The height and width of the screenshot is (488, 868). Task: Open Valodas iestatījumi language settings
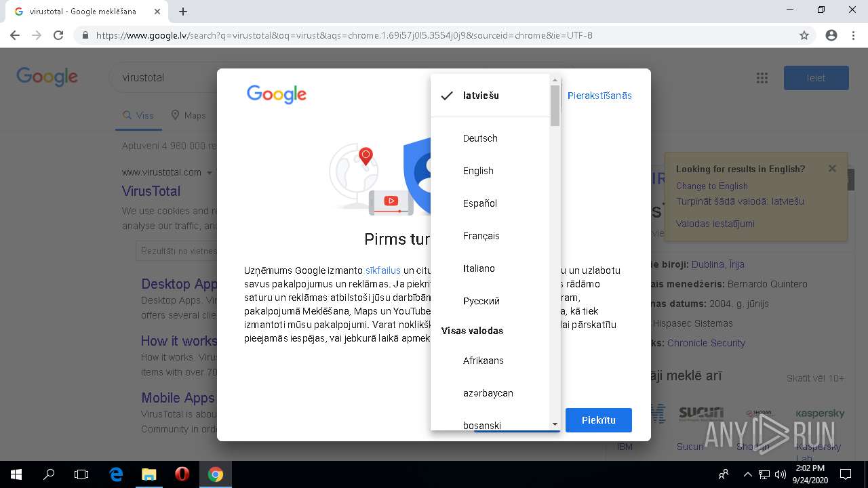point(715,224)
